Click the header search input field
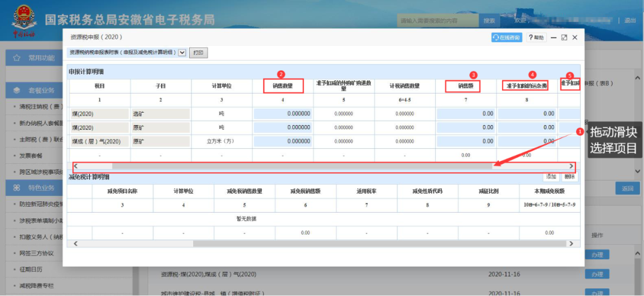 point(438,21)
